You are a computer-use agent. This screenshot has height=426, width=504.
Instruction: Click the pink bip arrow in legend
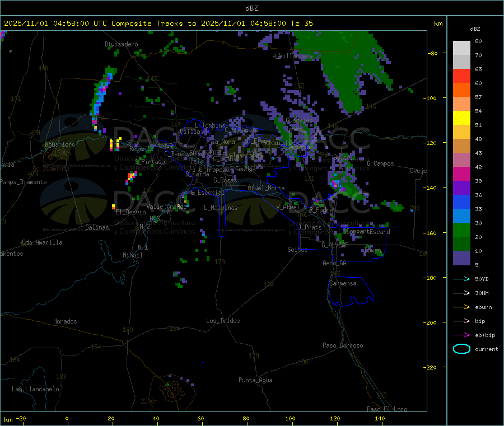click(461, 321)
